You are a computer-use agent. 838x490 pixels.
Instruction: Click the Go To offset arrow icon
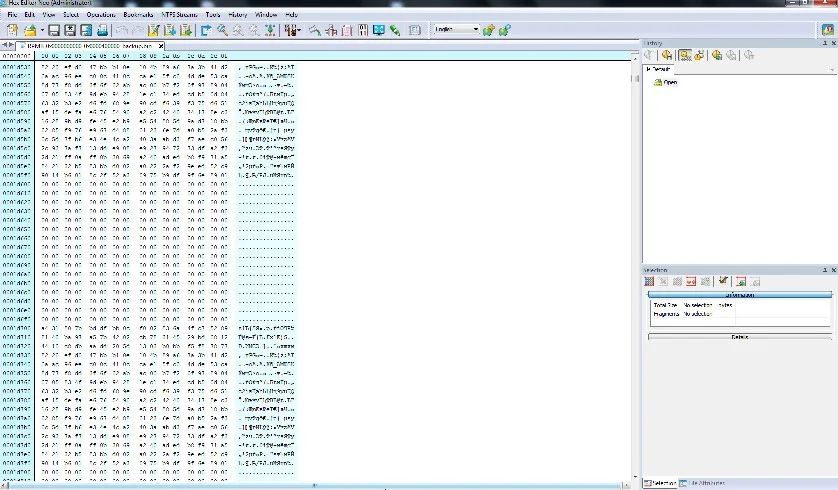(x=206, y=30)
